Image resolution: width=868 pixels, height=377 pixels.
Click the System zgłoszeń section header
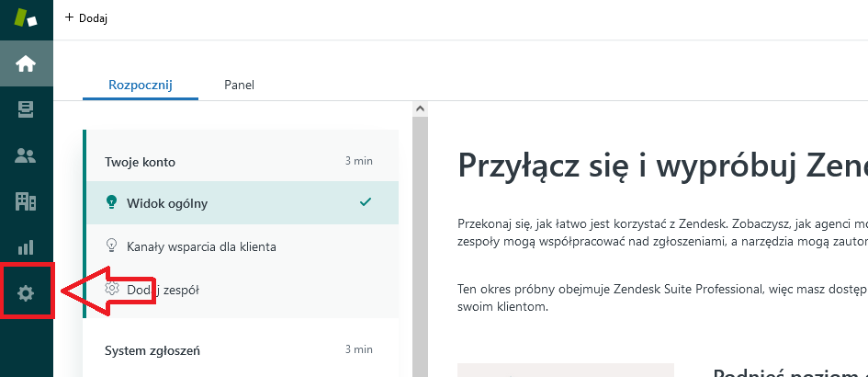click(152, 350)
